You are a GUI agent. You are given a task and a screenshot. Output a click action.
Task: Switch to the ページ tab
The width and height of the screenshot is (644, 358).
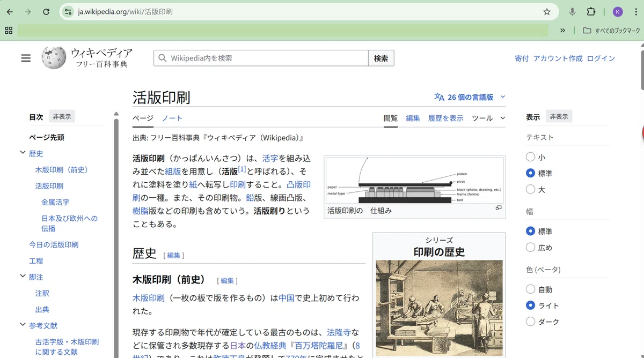pos(143,118)
